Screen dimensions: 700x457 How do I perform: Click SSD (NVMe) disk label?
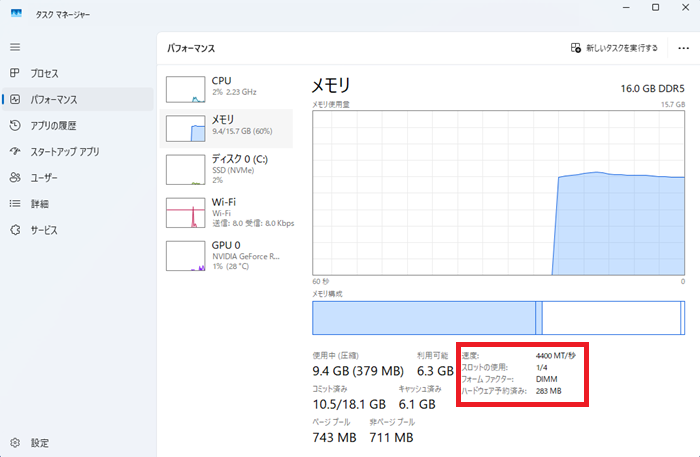coord(233,170)
